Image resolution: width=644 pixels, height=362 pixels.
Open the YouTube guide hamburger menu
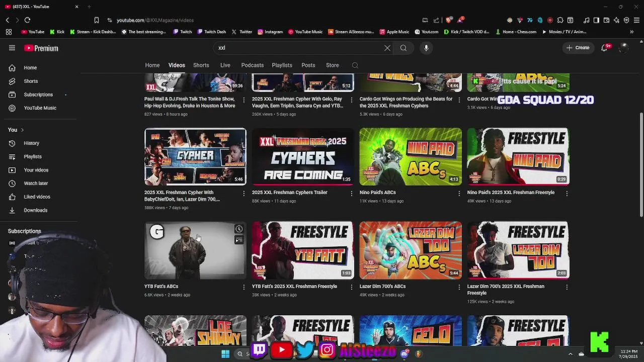click(x=12, y=48)
